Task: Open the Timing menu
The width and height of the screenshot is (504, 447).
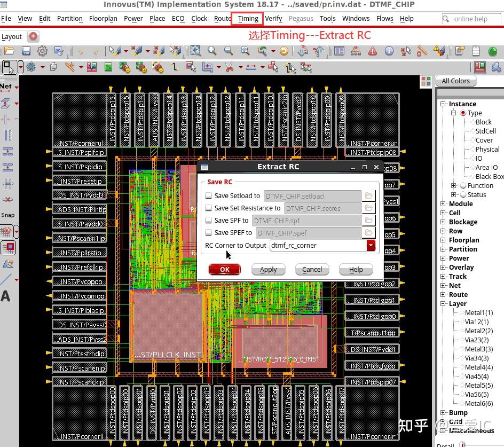Action: tap(248, 18)
